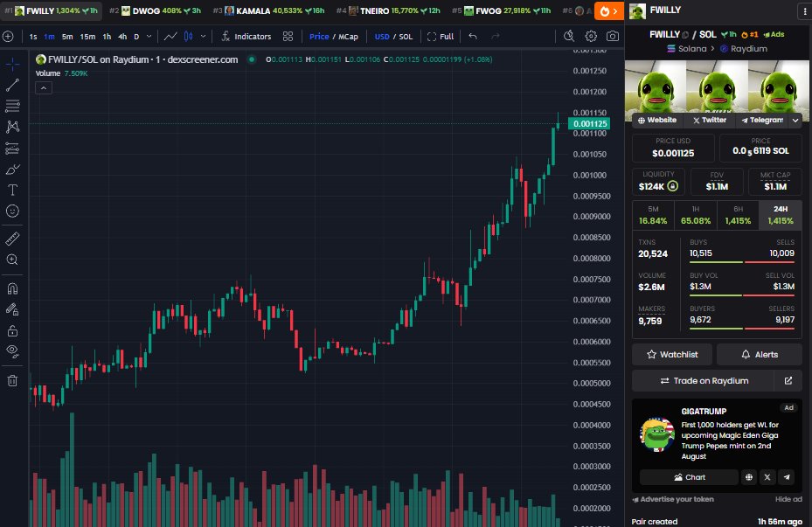Open the Indicators menu

tap(246, 36)
